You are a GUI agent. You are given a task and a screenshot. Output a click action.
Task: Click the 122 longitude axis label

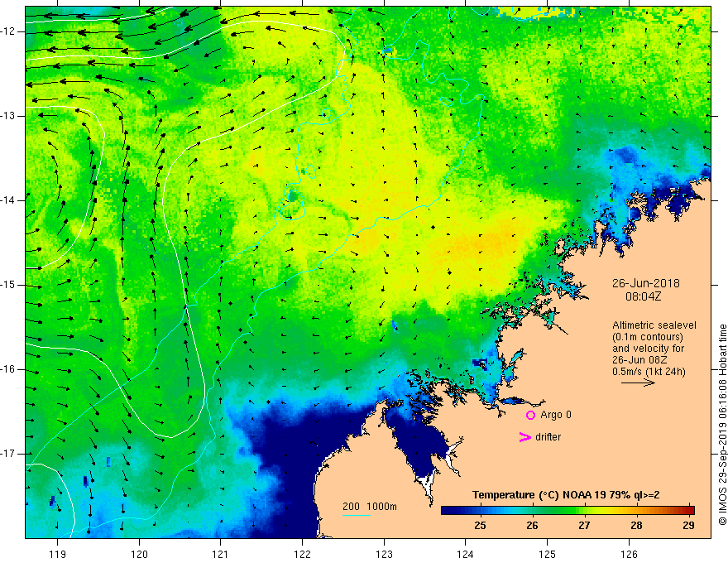click(302, 554)
